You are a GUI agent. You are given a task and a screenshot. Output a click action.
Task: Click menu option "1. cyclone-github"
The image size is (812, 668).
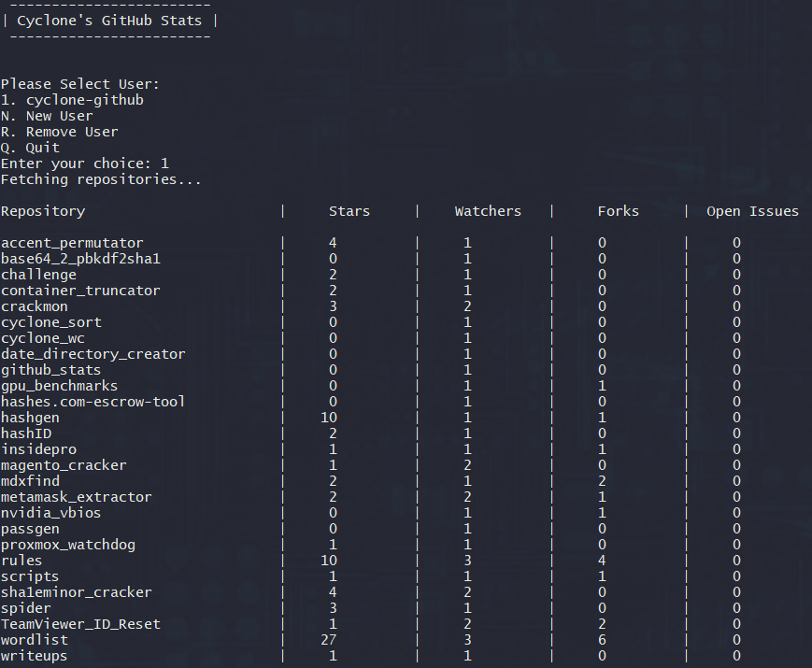point(72,100)
